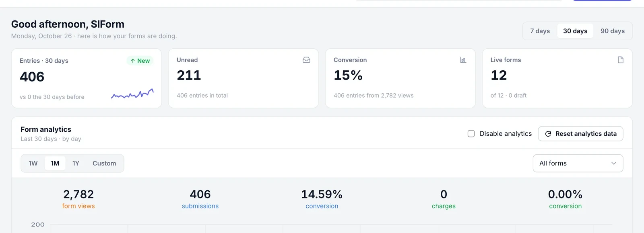Click the up arrow in the New badge
The width and height of the screenshot is (644, 233).
[x=133, y=61]
